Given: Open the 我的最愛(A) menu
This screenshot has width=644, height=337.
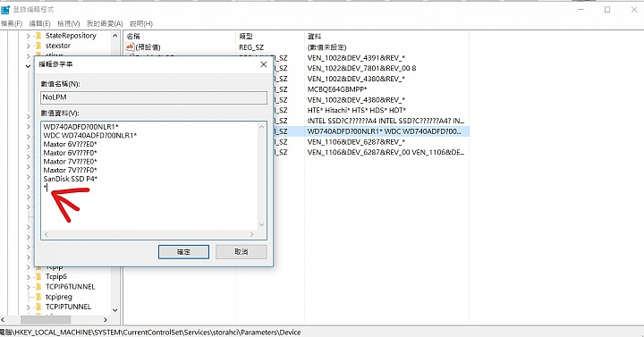Looking at the screenshot, I should (105, 24).
